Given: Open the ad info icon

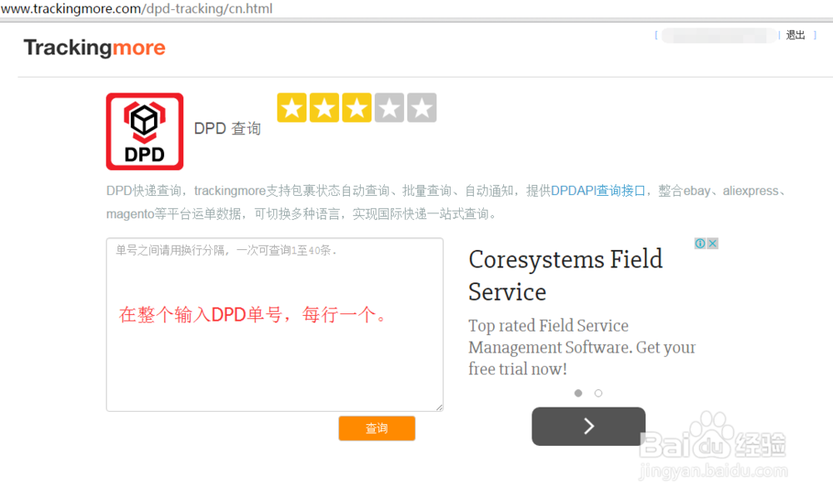Looking at the screenshot, I should (700, 243).
